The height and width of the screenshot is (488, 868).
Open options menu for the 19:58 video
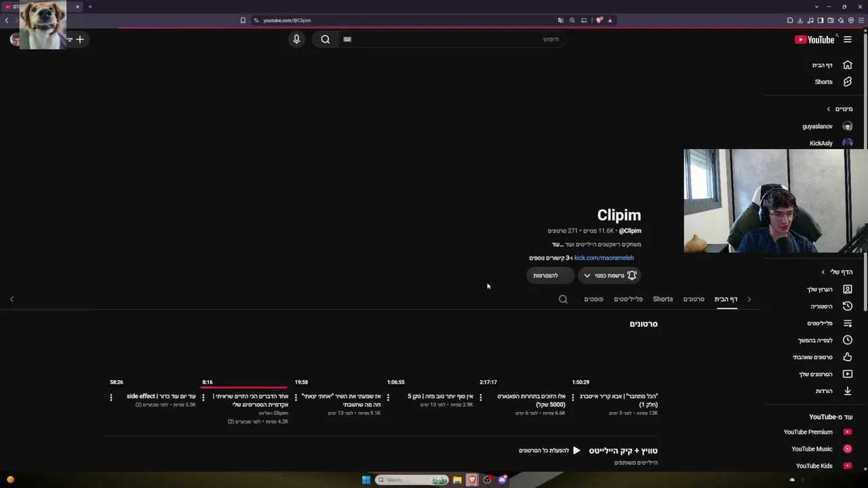point(296,397)
